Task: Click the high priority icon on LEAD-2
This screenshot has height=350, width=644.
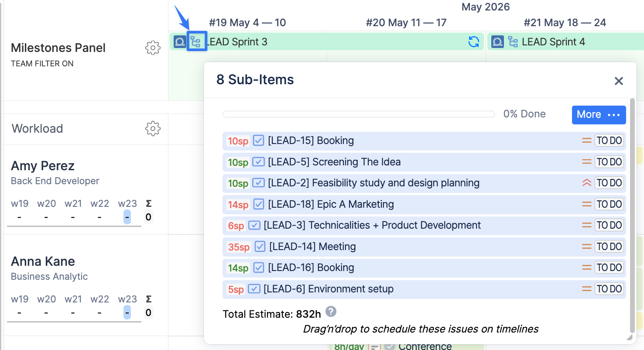Action: pos(587,183)
